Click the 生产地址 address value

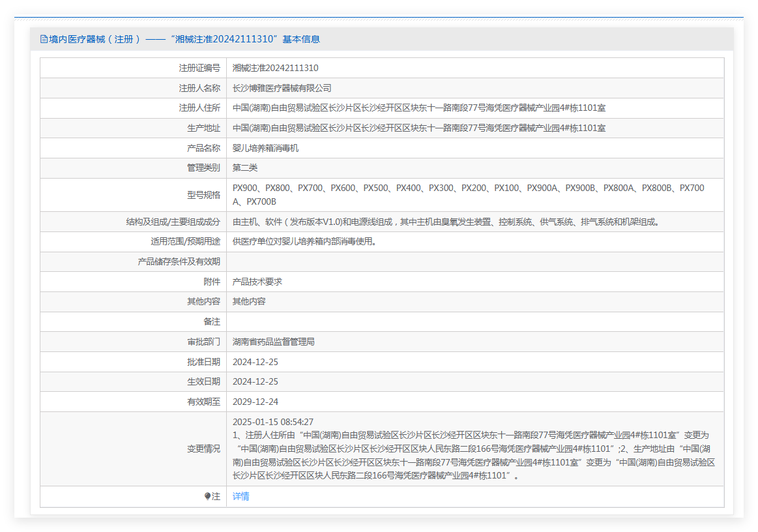pos(418,128)
